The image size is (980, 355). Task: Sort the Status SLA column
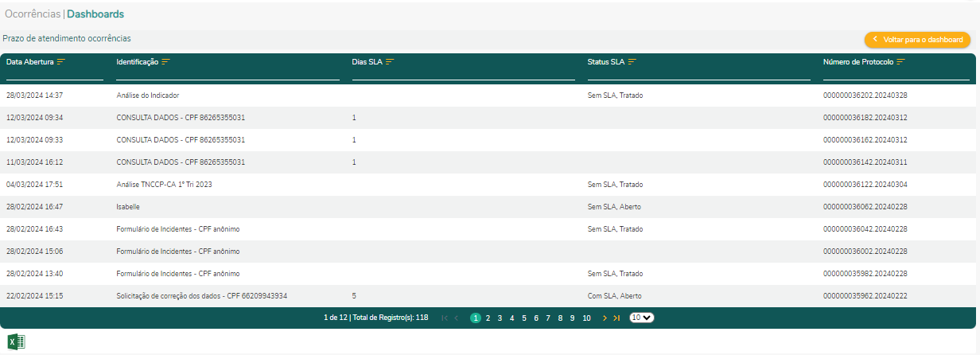point(632,62)
